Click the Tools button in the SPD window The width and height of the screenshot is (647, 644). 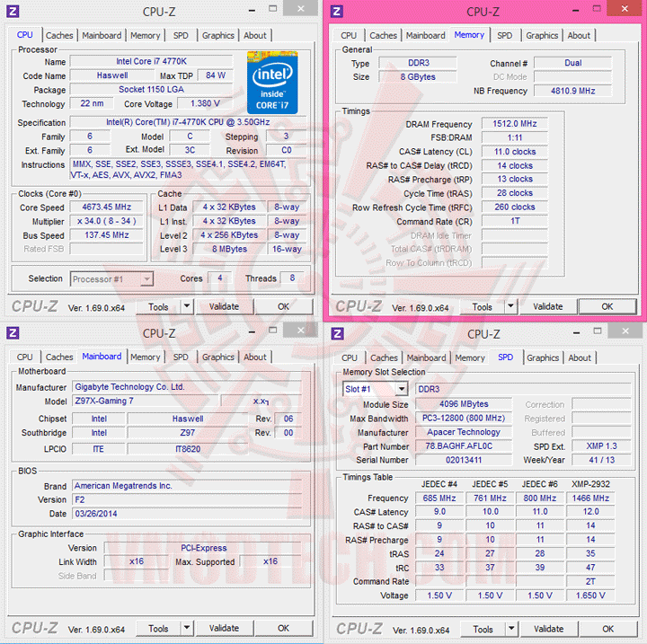[x=483, y=629]
